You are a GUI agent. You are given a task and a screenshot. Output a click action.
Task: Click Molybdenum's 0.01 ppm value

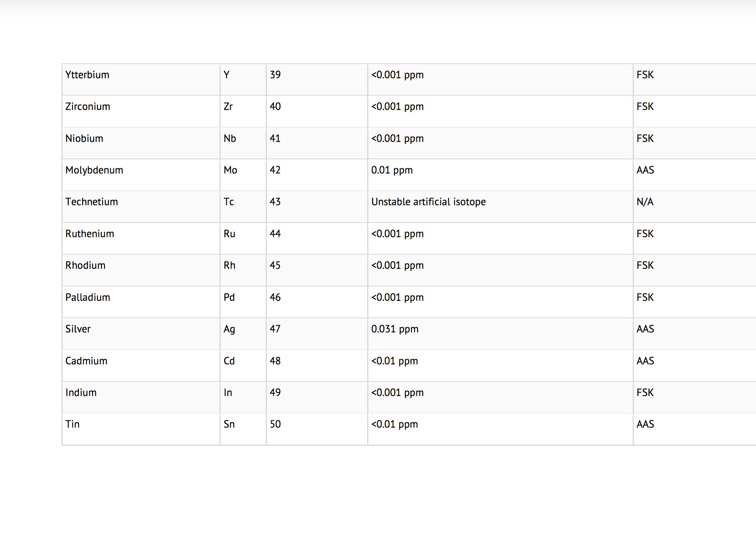click(x=392, y=170)
